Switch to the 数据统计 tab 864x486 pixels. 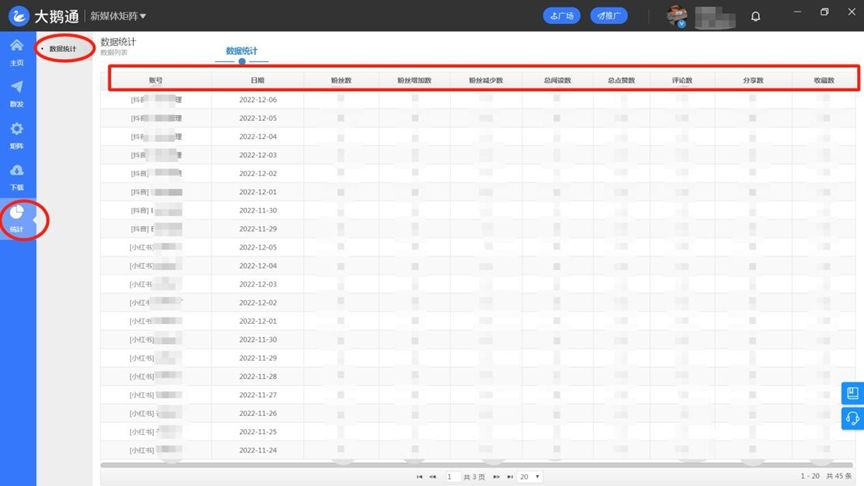click(x=242, y=49)
